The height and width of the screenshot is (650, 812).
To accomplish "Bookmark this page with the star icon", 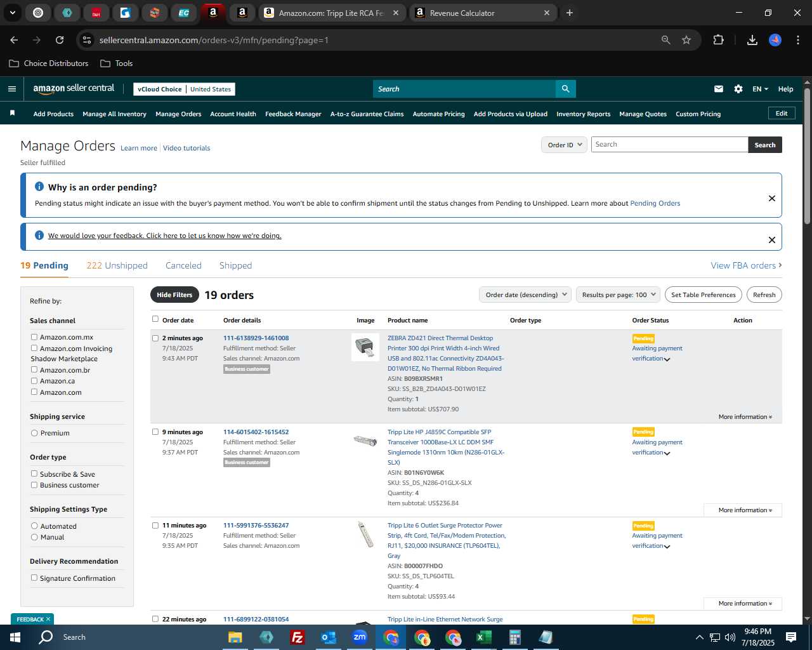I will [x=686, y=40].
